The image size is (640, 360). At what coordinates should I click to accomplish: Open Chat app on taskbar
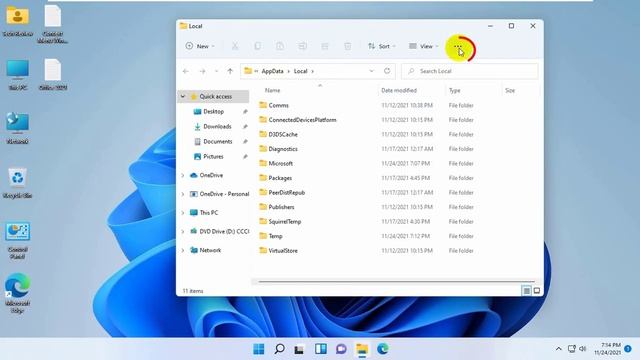[x=341, y=349]
